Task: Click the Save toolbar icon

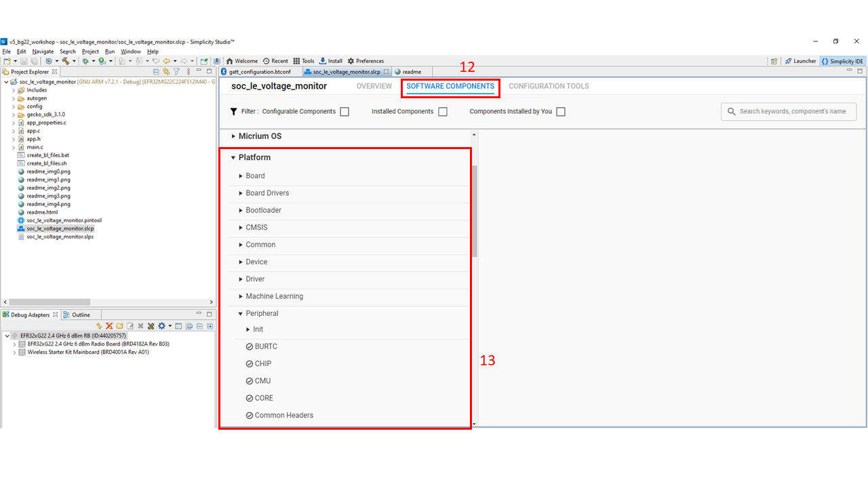Action: coord(24,61)
